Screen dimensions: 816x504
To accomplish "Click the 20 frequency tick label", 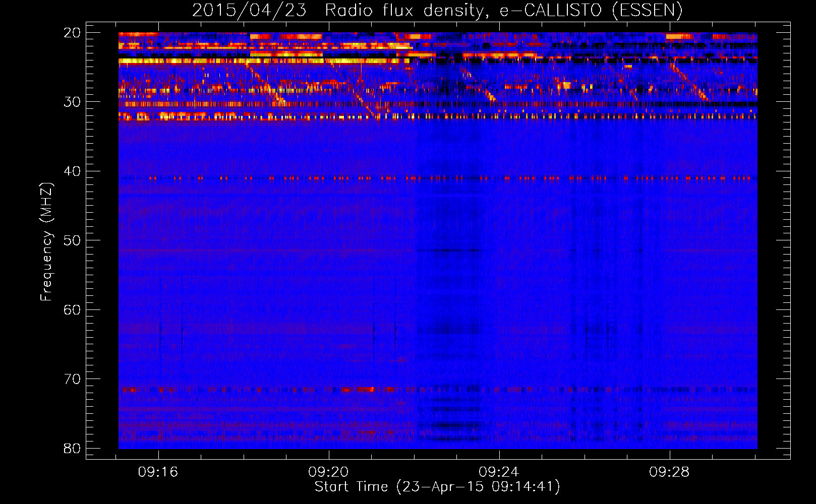I will [x=72, y=33].
